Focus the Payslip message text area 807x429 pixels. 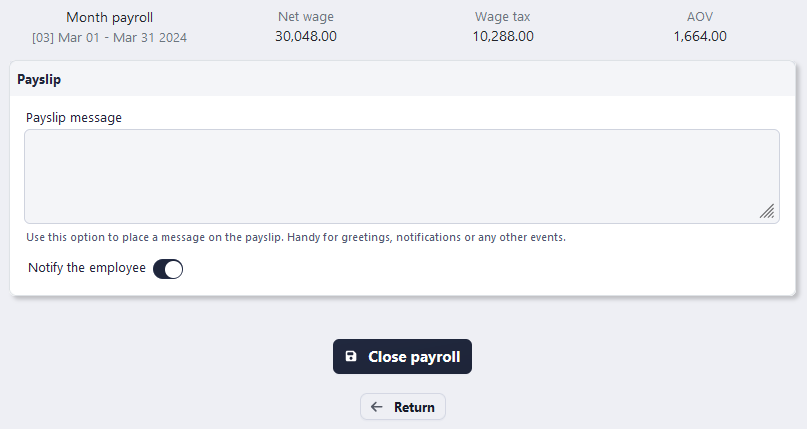tap(400, 176)
